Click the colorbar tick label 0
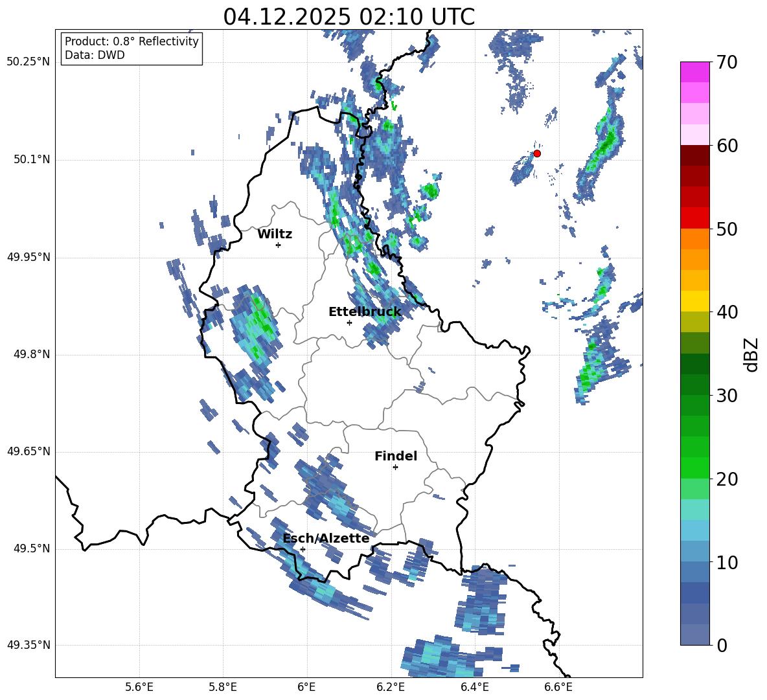 (x=722, y=645)
